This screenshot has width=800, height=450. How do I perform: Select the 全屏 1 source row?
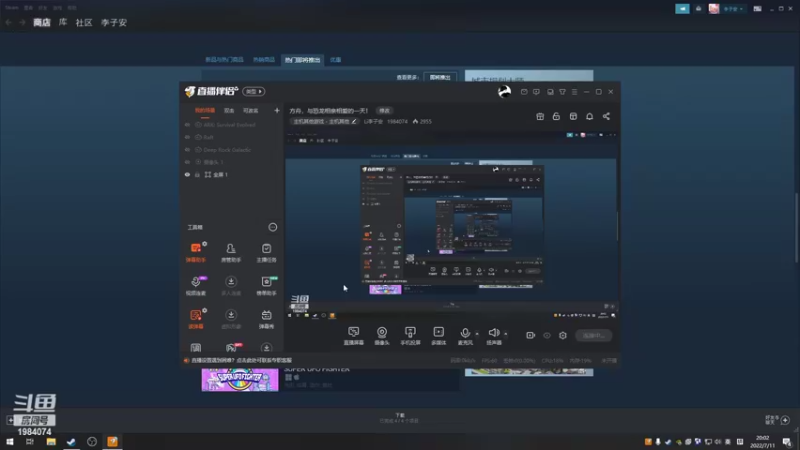232,174
